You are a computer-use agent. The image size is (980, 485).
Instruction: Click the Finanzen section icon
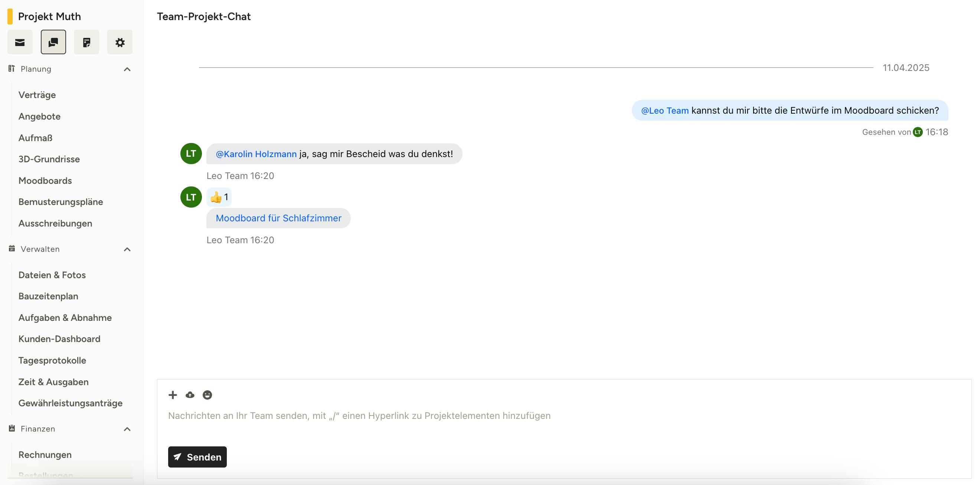(x=12, y=428)
